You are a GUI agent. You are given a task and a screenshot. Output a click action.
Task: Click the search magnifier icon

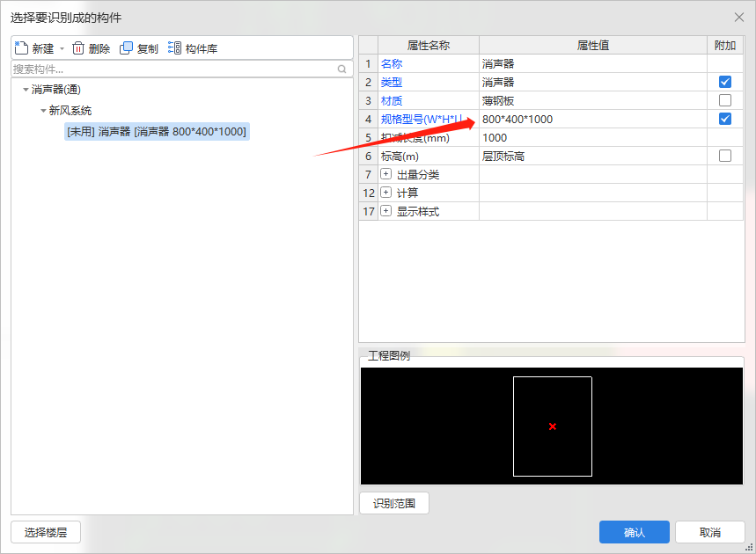pos(341,69)
